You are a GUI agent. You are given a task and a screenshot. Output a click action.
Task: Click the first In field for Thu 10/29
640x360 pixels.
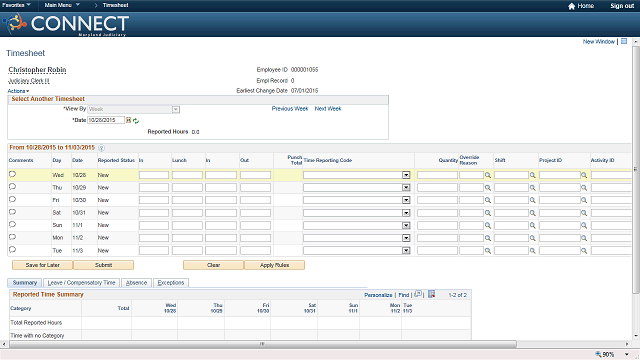click(x=154, y=188)
